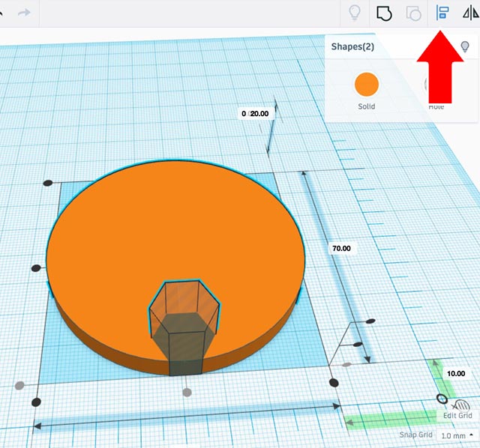Group the selected shapes
The height and width of the screenshot is (448, 480).
pyautogui.click(x=384, y=13)
